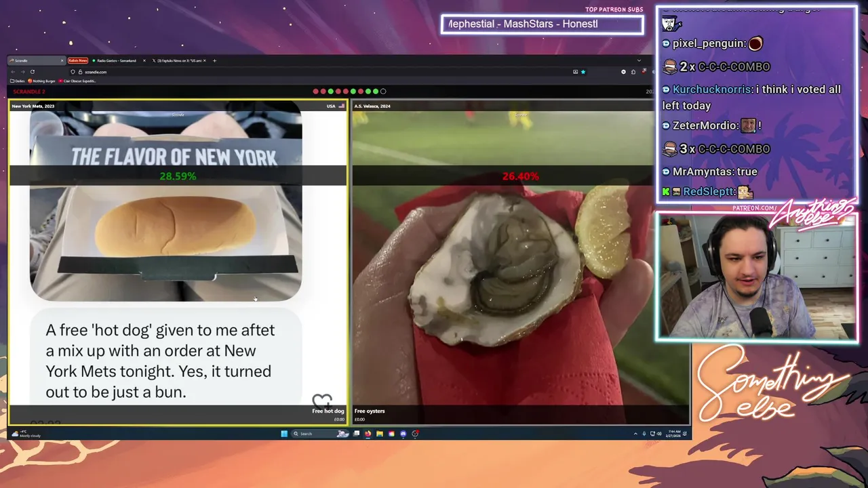Open Firefox from the taskbar
The image size is (868, 488).
368,434
